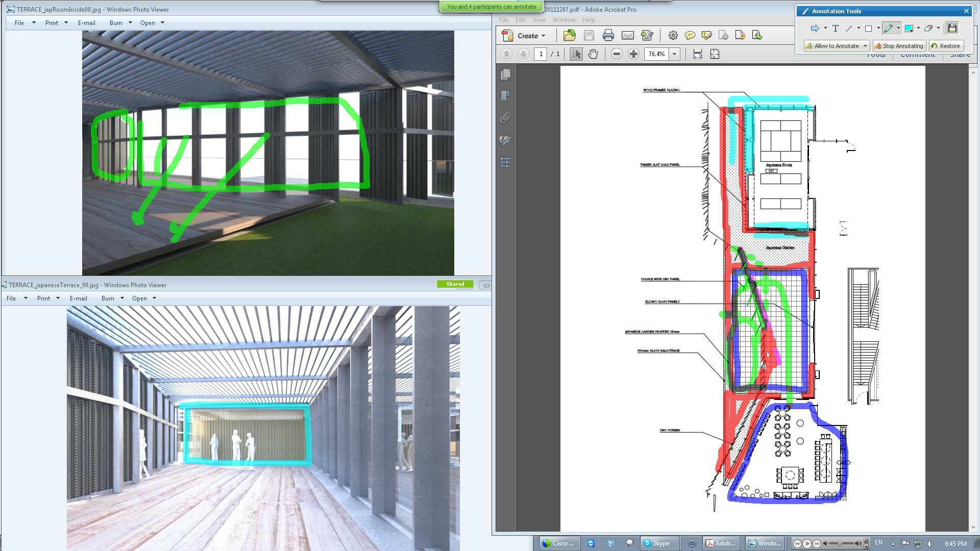Click the Stop Annotating button
The height and width of the screenshot is (551, 980).
pos(899,46)
